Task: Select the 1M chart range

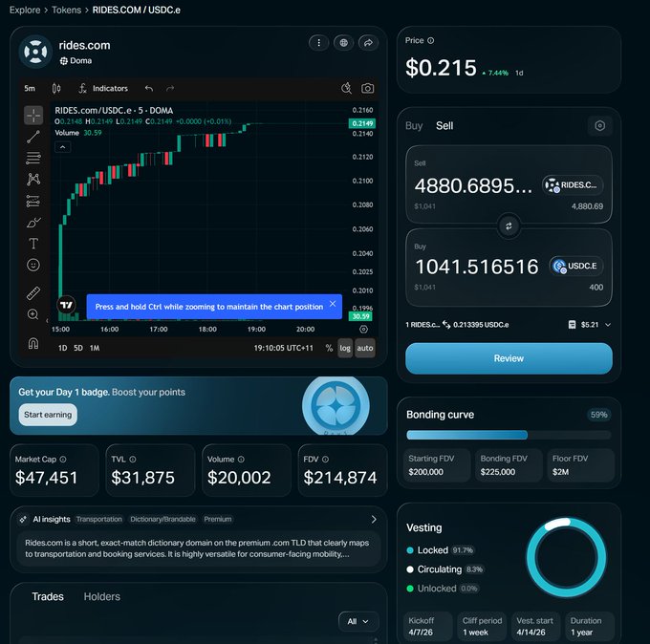Action: click(95, 348)
